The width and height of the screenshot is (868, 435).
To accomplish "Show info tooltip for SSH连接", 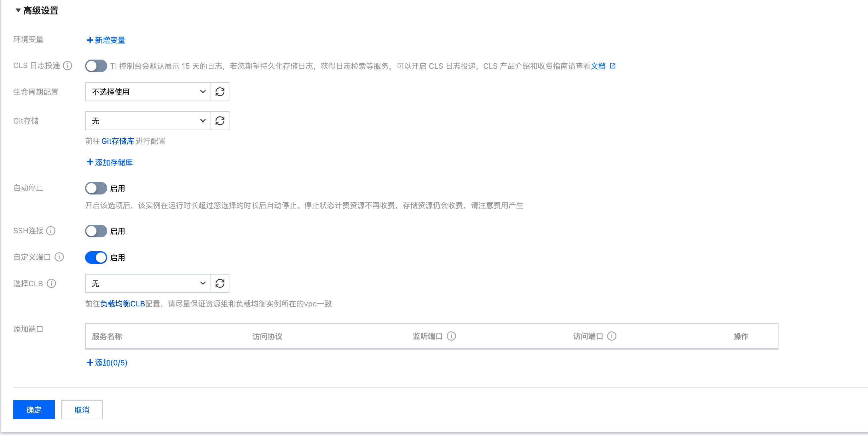I will pyautogui.click(x=51, y=231).
